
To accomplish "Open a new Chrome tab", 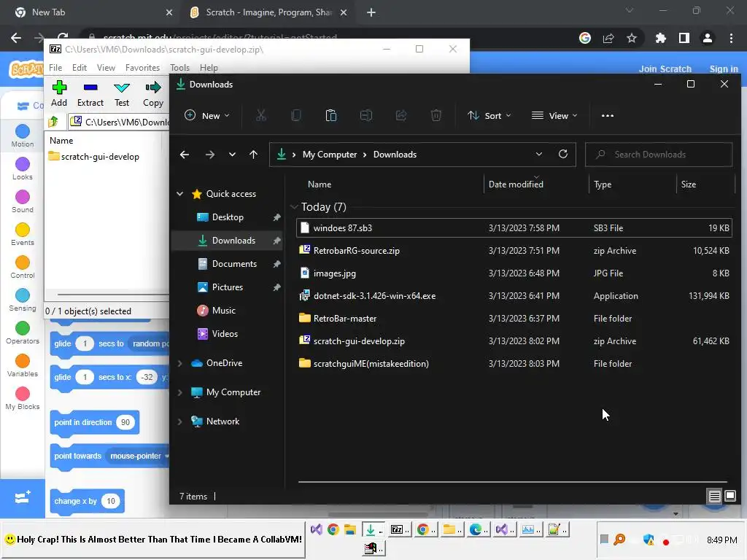I will [x=371, y=12].
